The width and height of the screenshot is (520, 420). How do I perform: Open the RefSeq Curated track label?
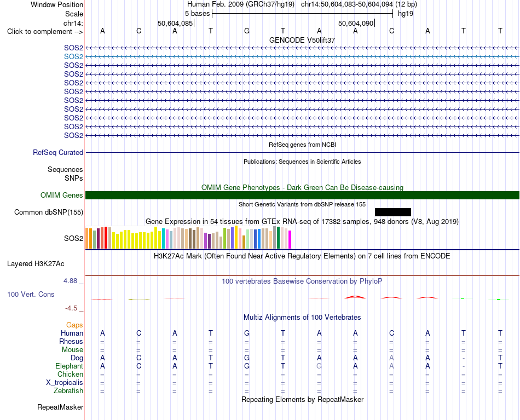click(58, 153)
